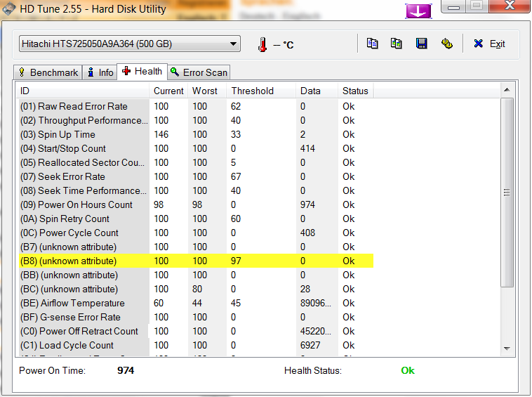Viewport: 532px width, 397px height.
Task: Minimize the HD Tune window
Action: pos(453,6)
